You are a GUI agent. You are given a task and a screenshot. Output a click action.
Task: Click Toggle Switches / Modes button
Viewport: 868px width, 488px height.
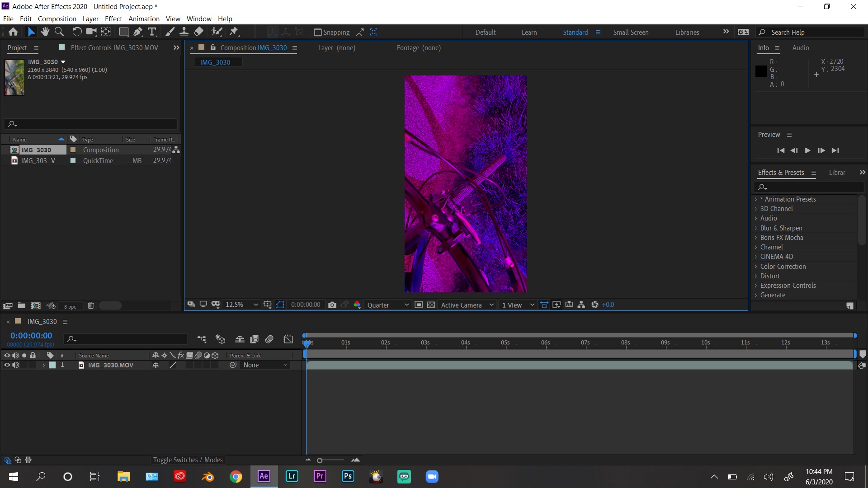point(188,460)
